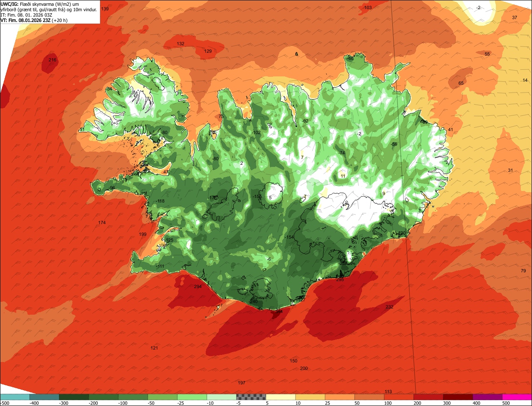
Task: Click the map value "125"
Action: pos(169,240)
